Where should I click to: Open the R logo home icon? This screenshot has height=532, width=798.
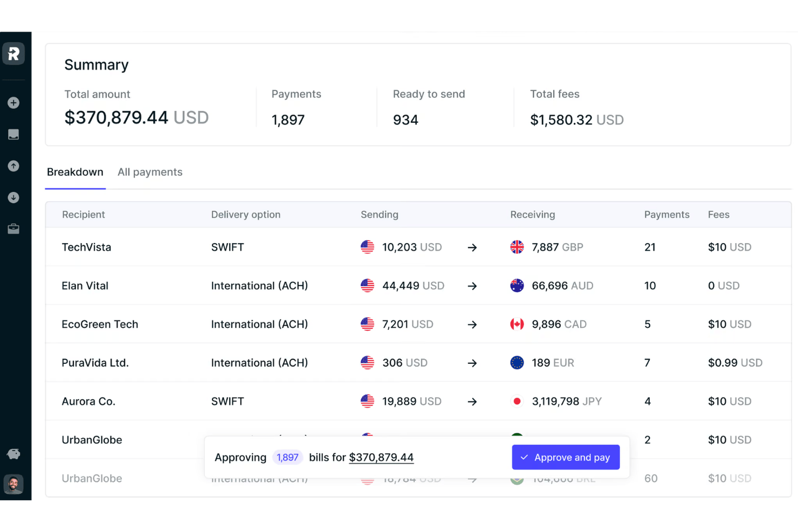click(x=13, y=53)
